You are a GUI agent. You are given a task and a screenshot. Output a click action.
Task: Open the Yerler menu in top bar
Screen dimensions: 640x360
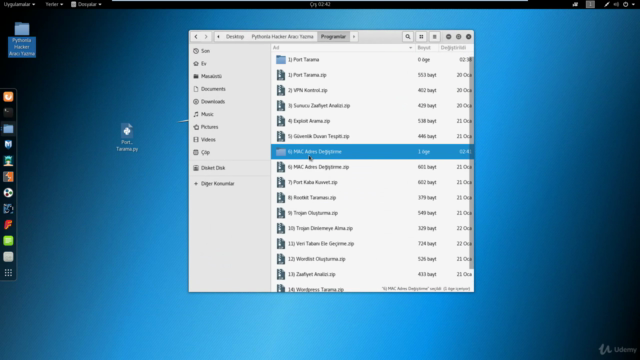pos(54,4)
